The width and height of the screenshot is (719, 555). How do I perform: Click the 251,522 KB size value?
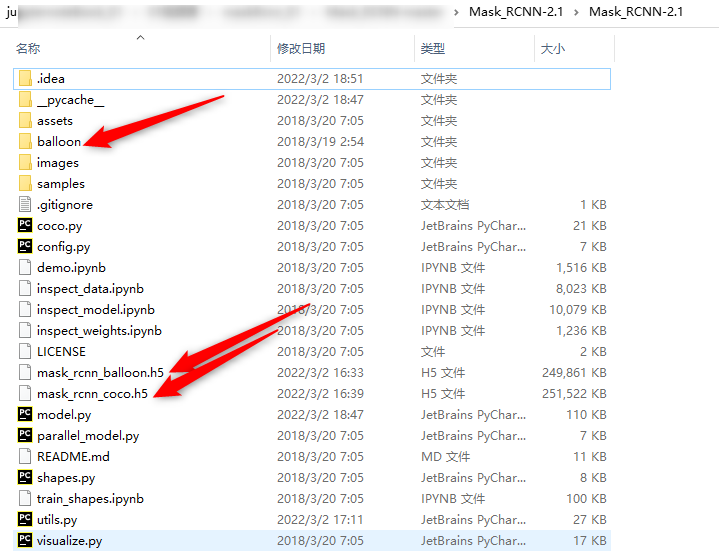pyautogui.click(x=574, y=394)
